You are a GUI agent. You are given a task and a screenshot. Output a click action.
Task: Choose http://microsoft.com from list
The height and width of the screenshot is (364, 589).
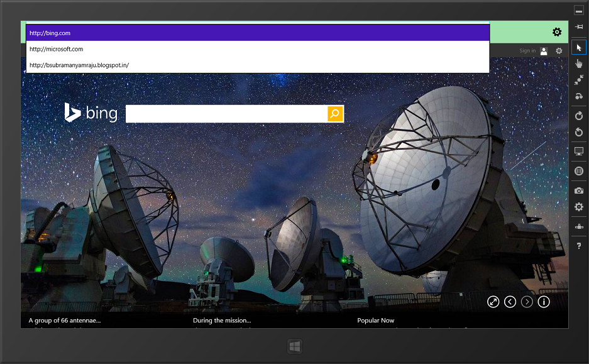258,49
